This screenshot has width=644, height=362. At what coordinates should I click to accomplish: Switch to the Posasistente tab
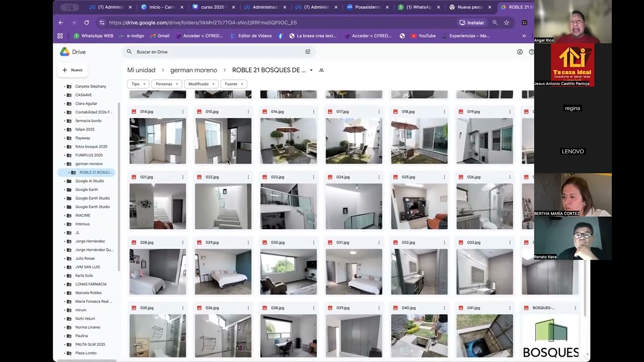pos(368,7)
